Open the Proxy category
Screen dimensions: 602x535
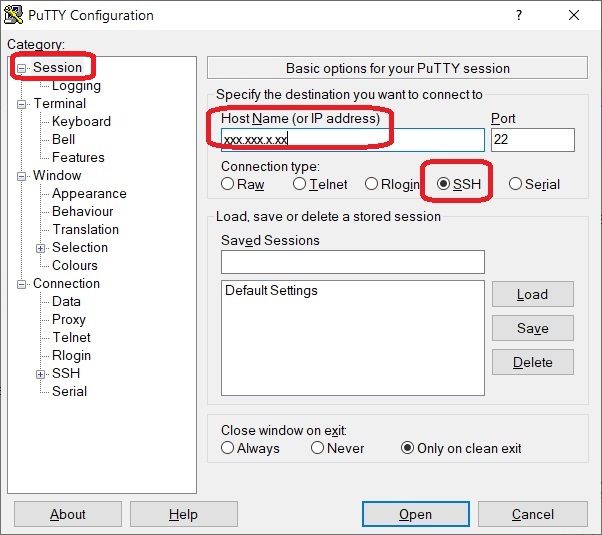(x=69, y=320)
